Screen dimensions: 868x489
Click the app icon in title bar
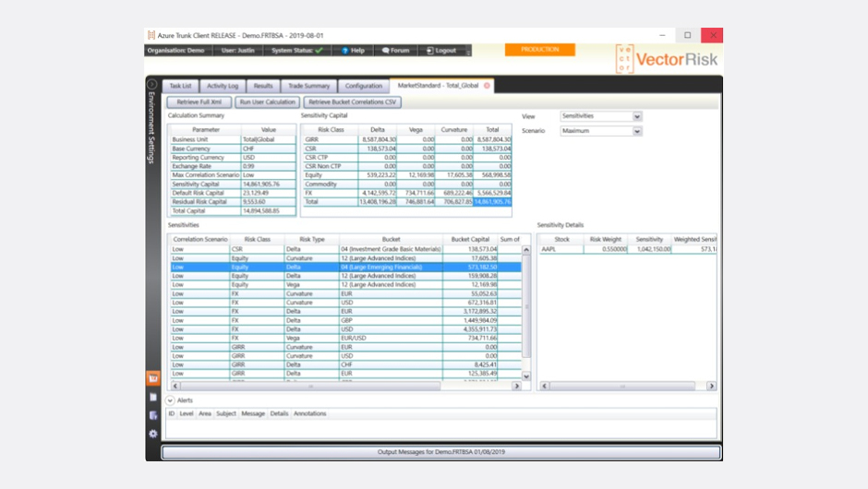151,35
